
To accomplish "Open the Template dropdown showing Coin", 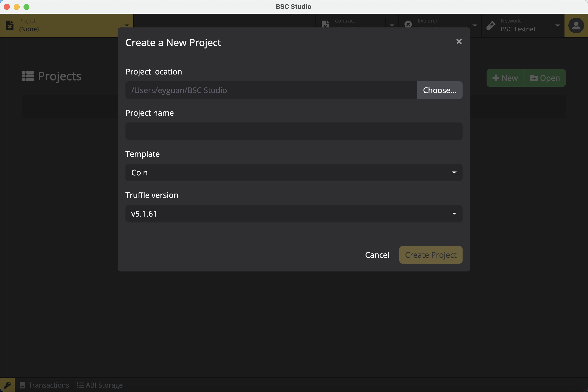I will (294, 172).
